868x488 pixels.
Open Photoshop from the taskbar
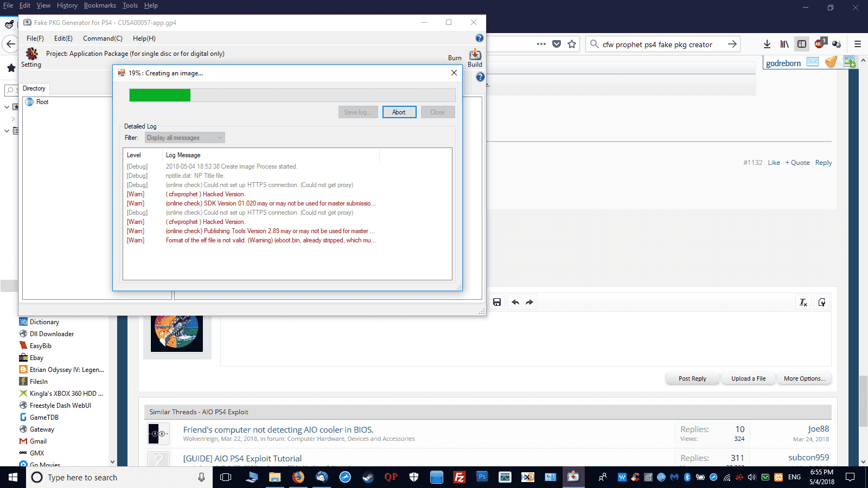click(482, 477)
